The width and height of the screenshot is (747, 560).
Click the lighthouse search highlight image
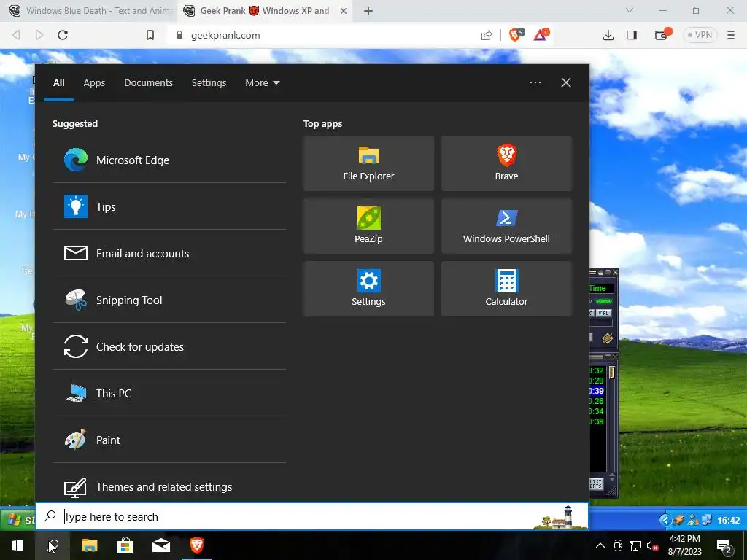[x=560, y=517]
